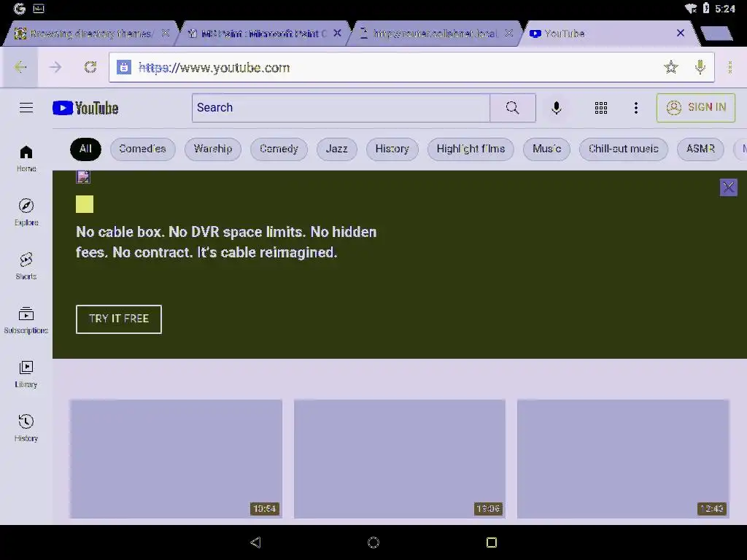
Task: Select the Comedies filter chip
Action: 142,149
